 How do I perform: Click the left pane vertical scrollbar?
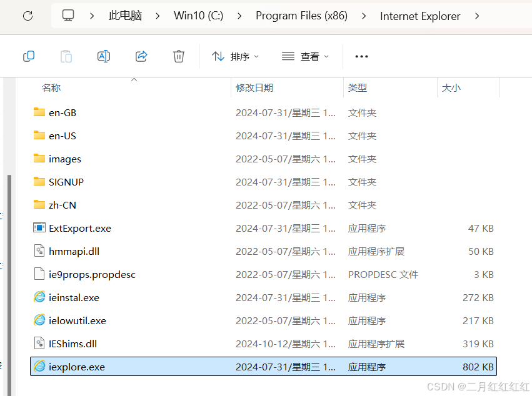[9, 285]
